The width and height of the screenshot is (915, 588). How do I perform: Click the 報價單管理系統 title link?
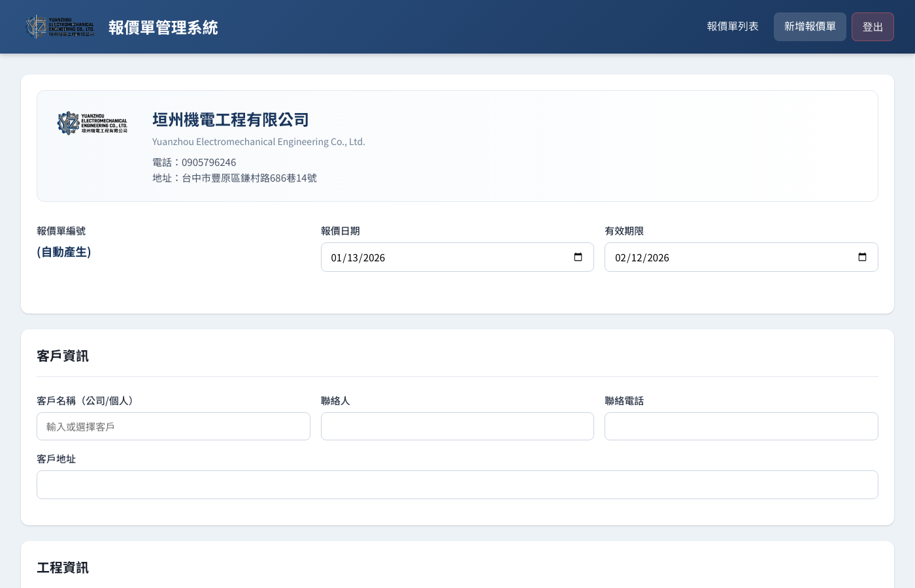(163, 27)
